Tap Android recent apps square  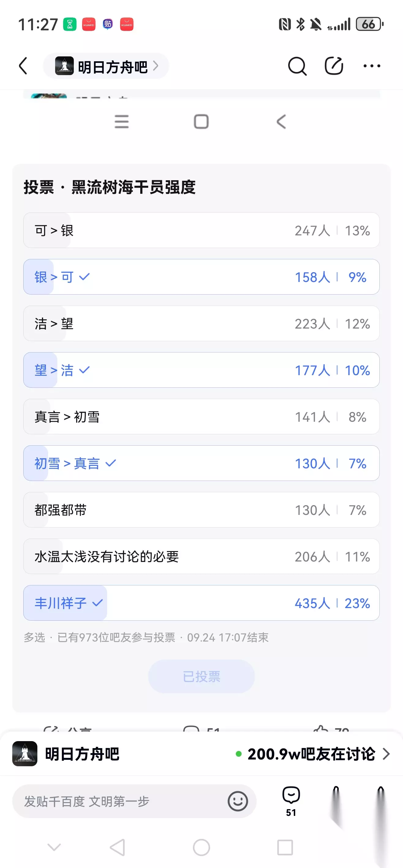[285, 847]
